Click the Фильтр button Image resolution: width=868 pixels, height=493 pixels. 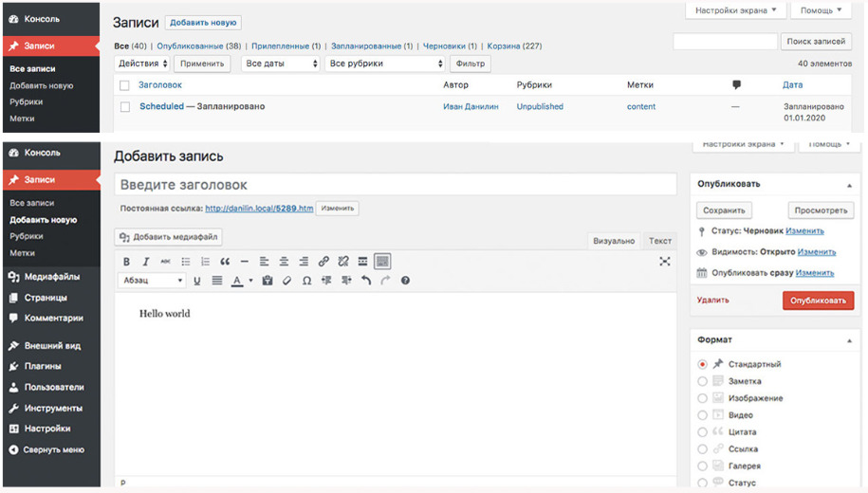[470, 64]
